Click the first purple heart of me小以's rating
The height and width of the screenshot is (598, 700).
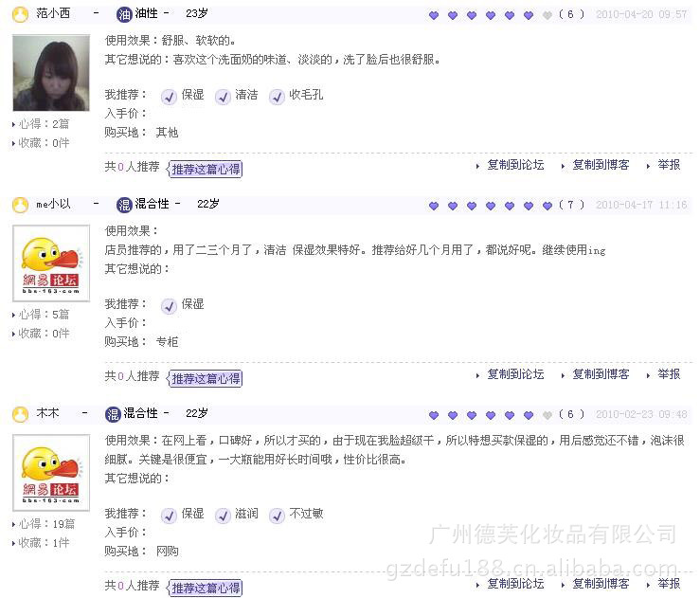coord(434,206)
